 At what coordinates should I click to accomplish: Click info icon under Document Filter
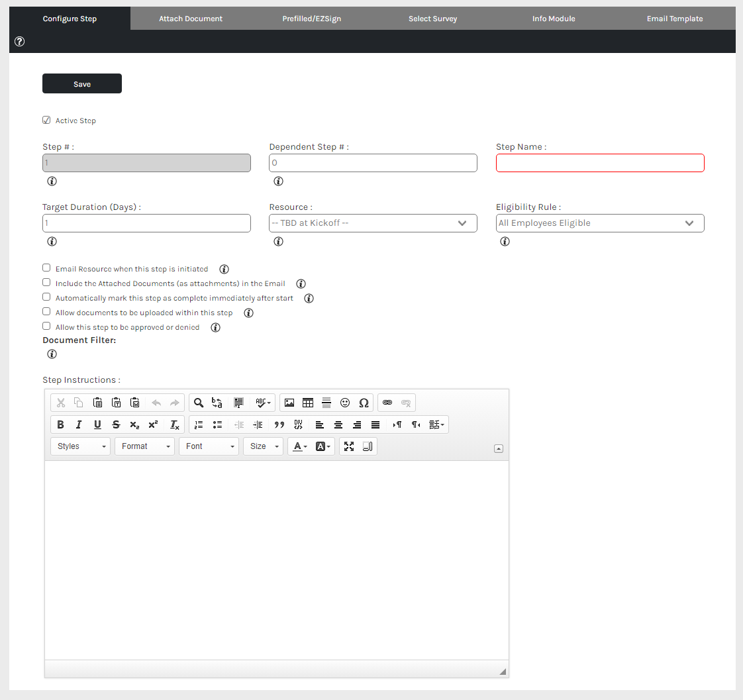52,354
